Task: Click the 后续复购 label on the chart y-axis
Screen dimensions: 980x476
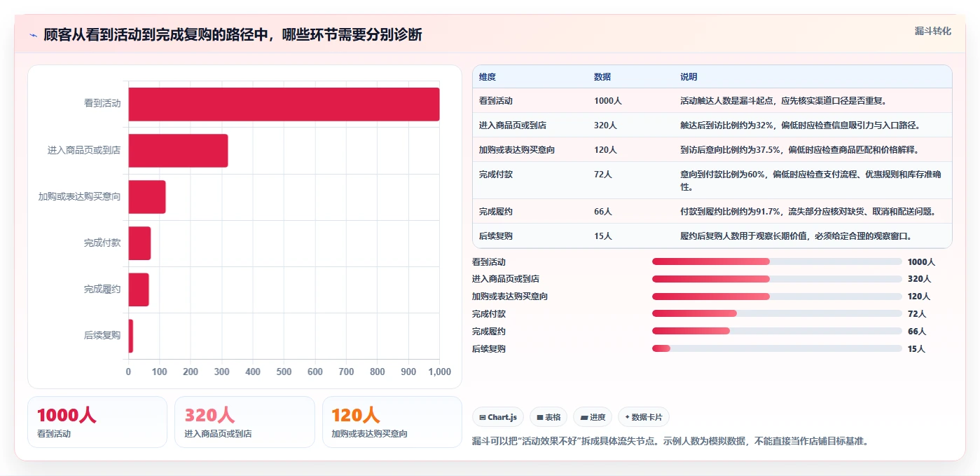Action: [x=102, y=336]
